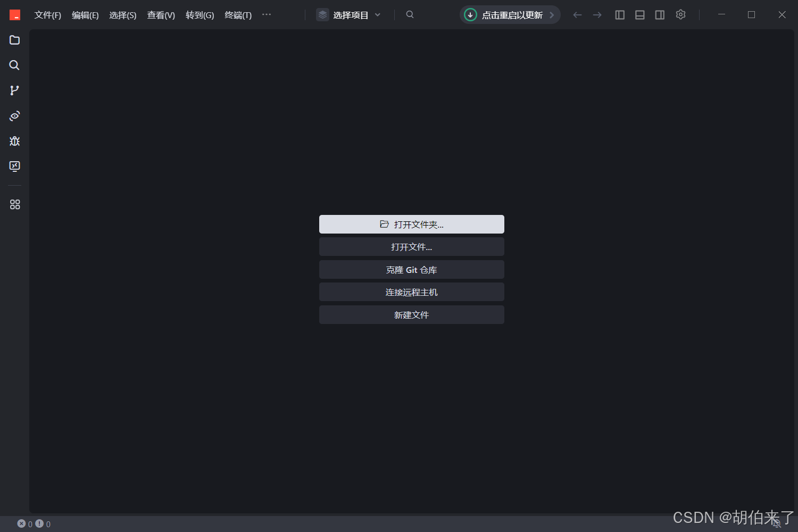Click the 打开文件夹 button
798x532 pixels.
click(411, 224)
